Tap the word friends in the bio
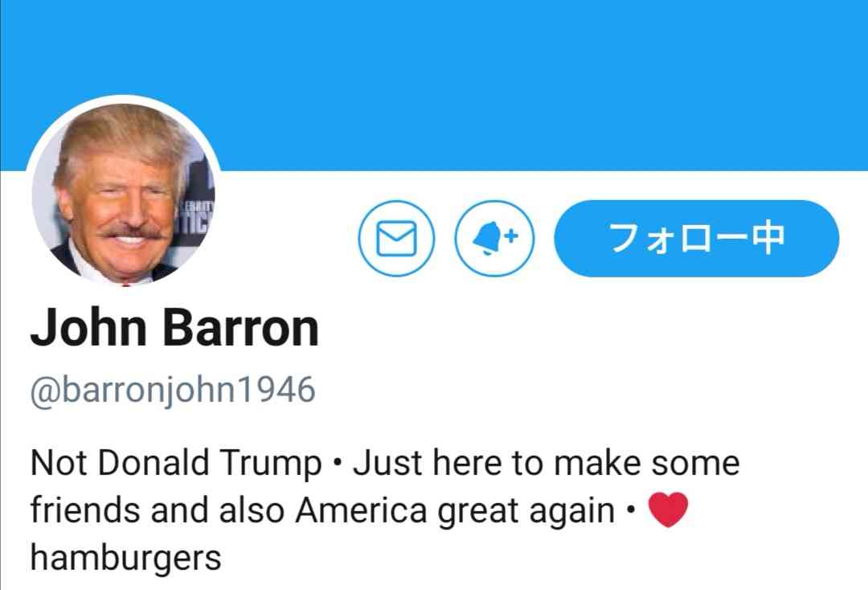This screenshot has height=590, width=868. point(85,510)
